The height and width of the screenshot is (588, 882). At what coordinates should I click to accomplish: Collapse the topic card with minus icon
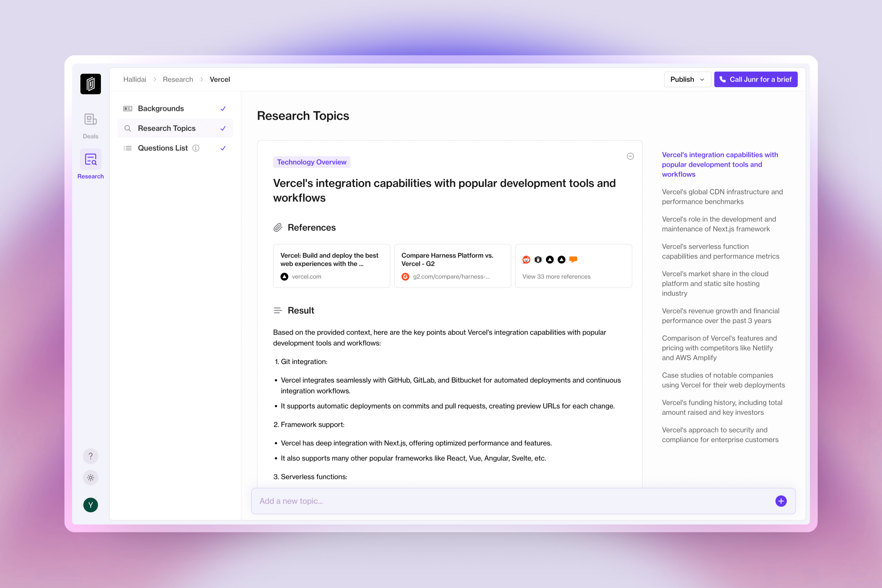pos(630,156)
